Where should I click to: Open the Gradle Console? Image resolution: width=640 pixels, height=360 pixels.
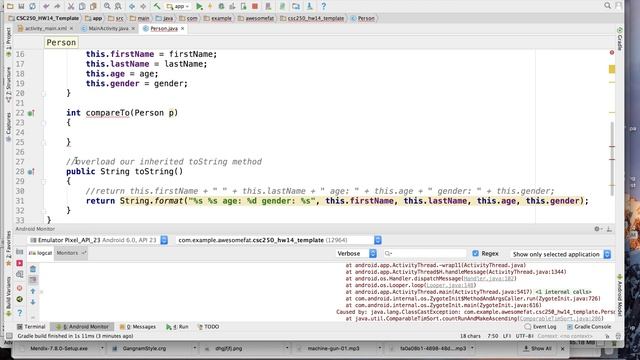click(589, 327)
